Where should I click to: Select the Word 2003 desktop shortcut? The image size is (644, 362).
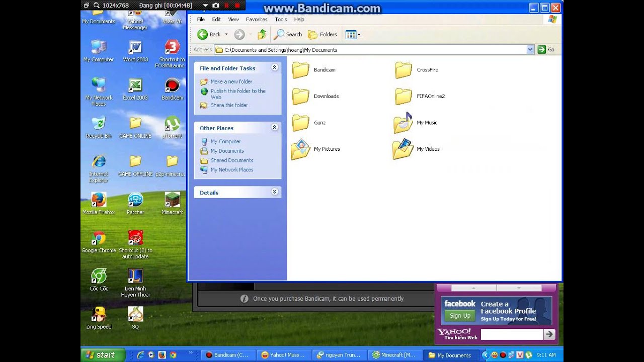pos(135,51)
